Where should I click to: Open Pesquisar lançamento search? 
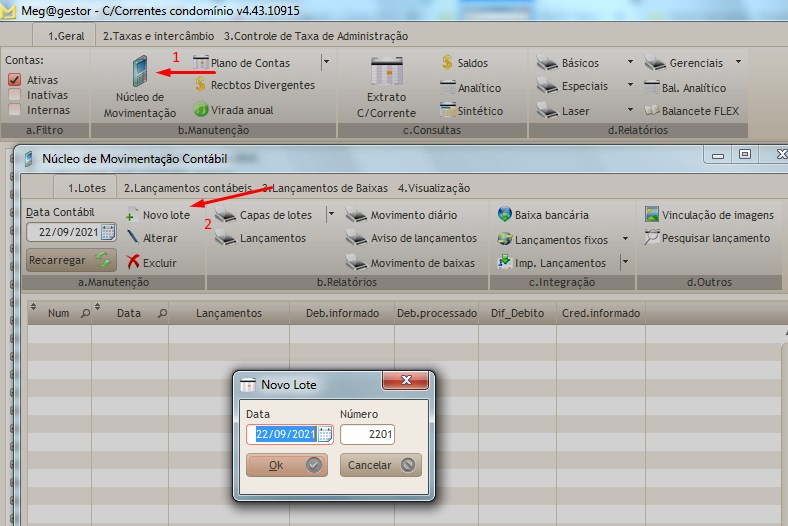(x=652, y=238)
